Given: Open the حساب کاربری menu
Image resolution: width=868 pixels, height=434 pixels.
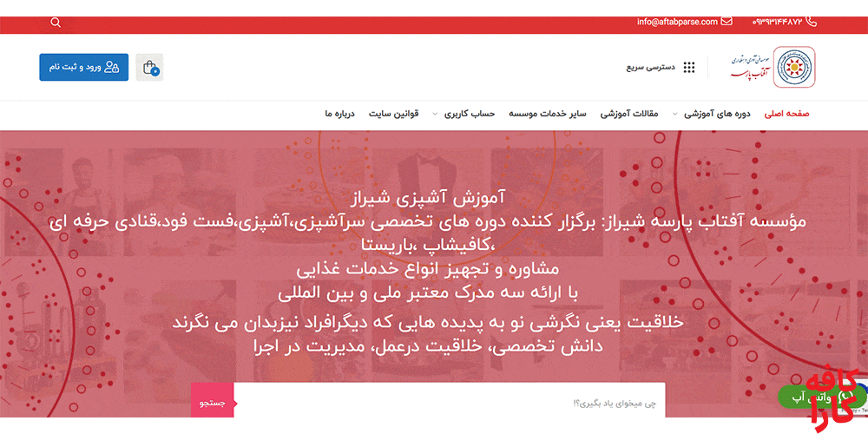Looking at the screenshot, I should pyautogui.click(x=470, y=114).
